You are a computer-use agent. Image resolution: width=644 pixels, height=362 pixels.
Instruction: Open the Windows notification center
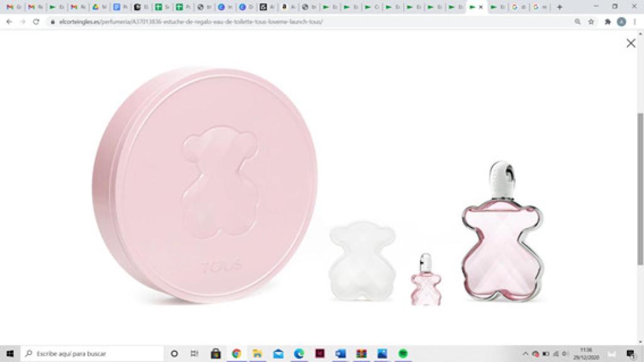pos(630,353)
